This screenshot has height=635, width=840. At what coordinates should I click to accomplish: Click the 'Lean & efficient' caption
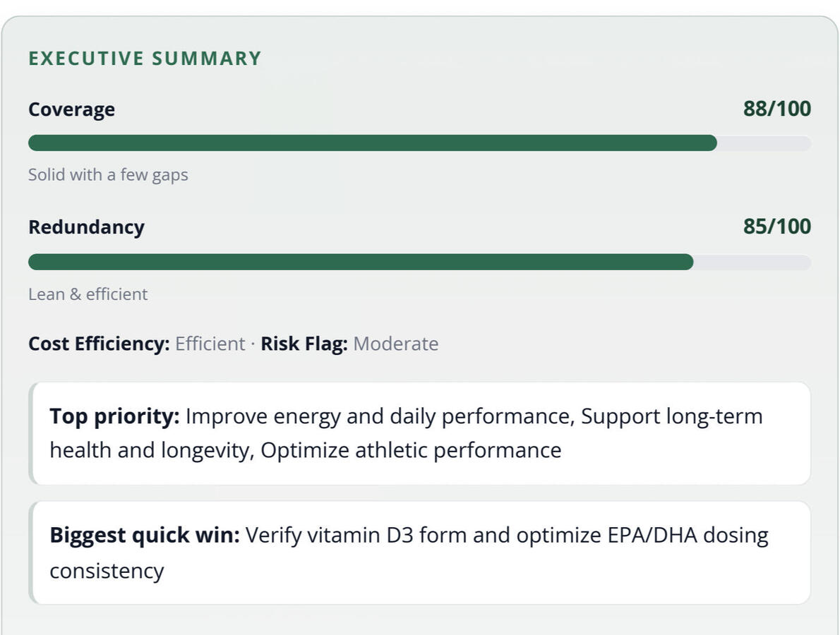[88, 294]
